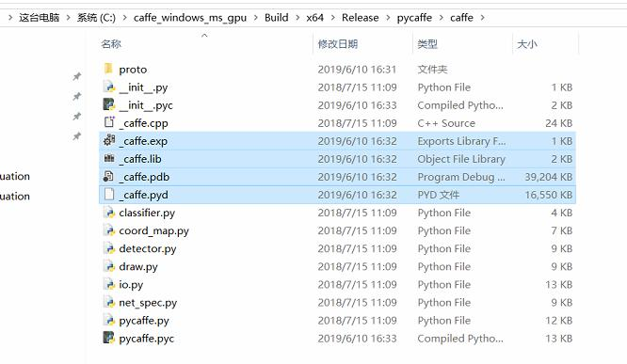Image resolution: width=627 pixels, height=364 pixels.
Task: Select the io.py Python icon
Action: click(109, 284)
